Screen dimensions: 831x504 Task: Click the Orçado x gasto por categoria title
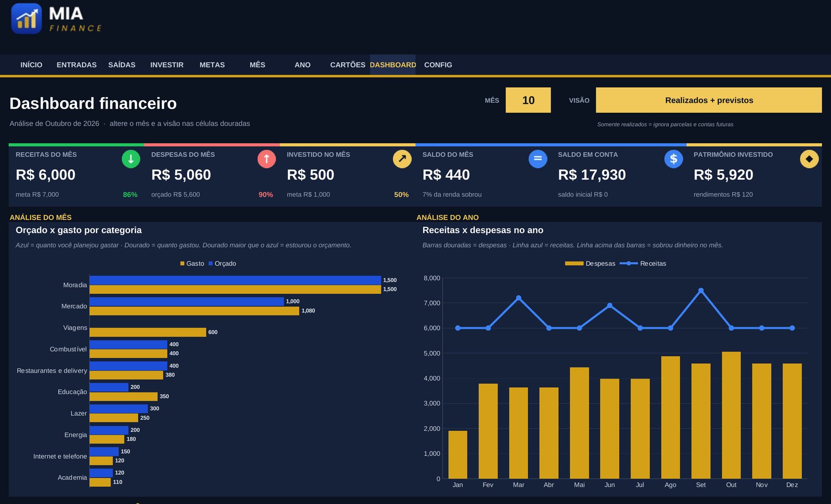click(x=78, y=230)
